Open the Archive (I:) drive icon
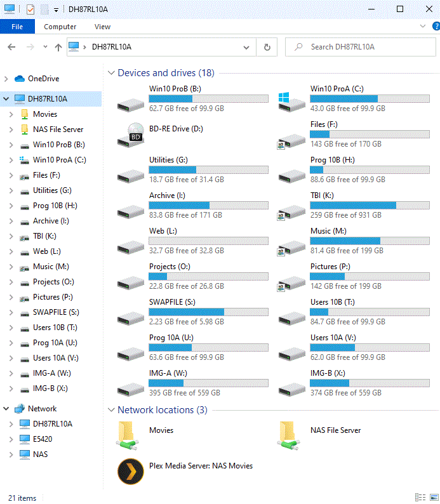 click(131, 211)
